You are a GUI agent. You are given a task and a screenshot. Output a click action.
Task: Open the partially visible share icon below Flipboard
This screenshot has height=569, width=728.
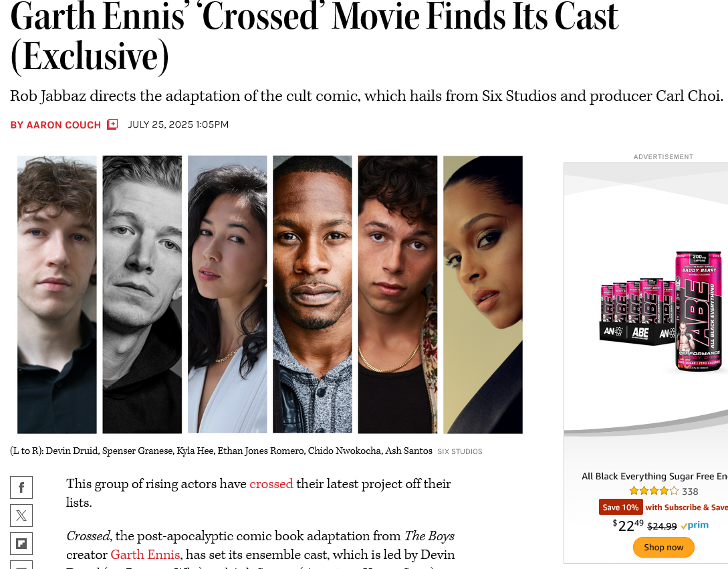click(21, 565)
